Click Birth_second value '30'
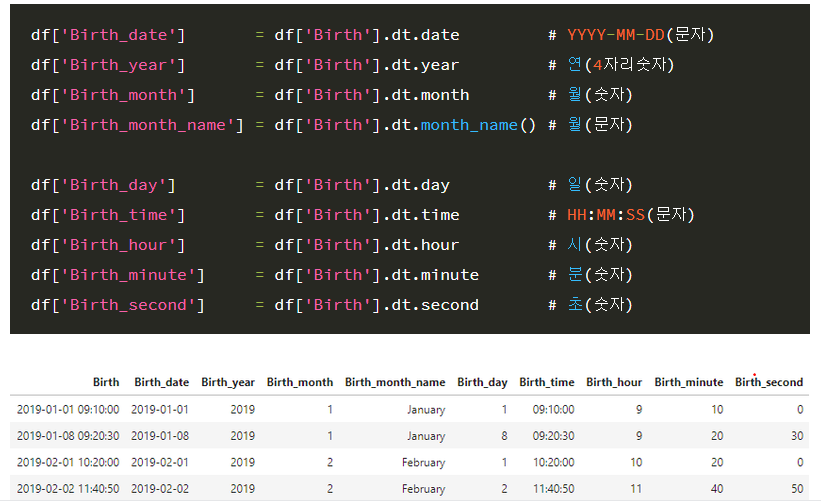 click(797, 436)
